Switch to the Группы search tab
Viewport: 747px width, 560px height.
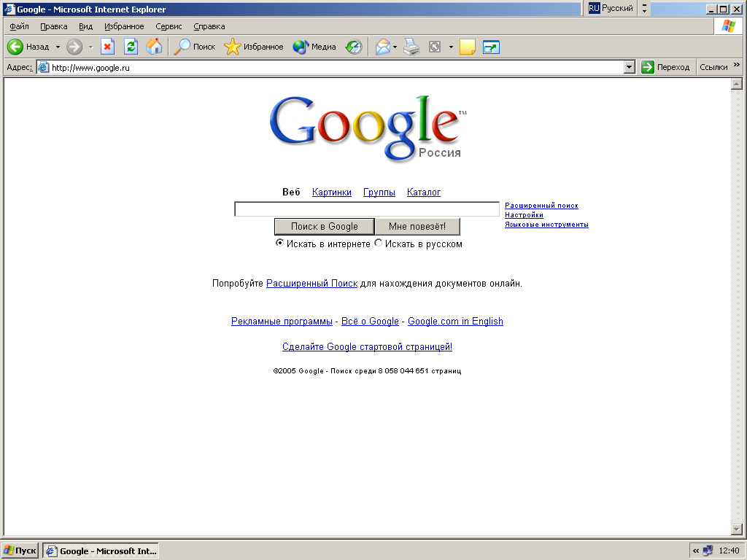coord(379,192)
